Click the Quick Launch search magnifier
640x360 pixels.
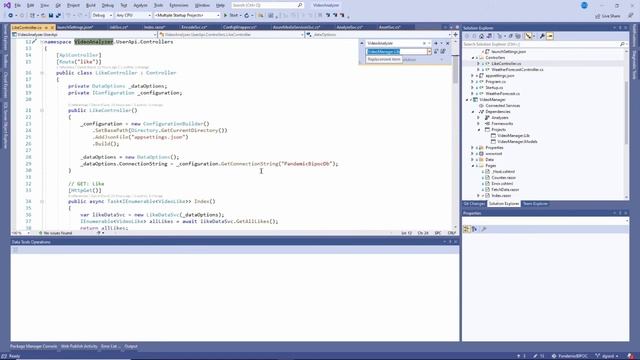[300, 5]
